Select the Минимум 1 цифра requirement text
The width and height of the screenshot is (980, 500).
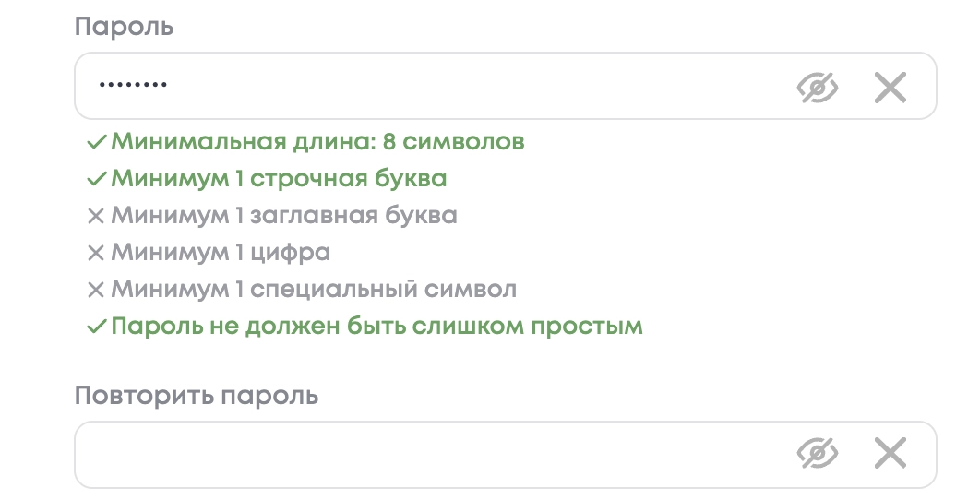pos(221,253)
